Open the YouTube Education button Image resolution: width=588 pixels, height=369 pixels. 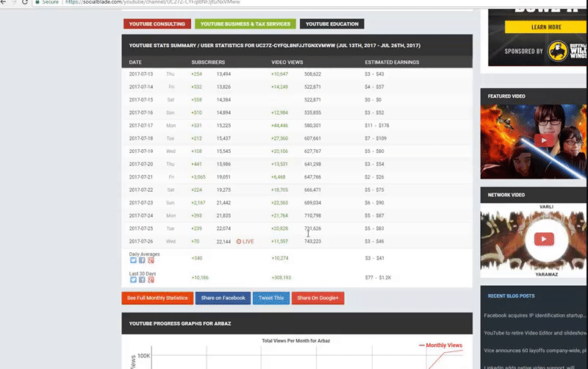[332, 24]
